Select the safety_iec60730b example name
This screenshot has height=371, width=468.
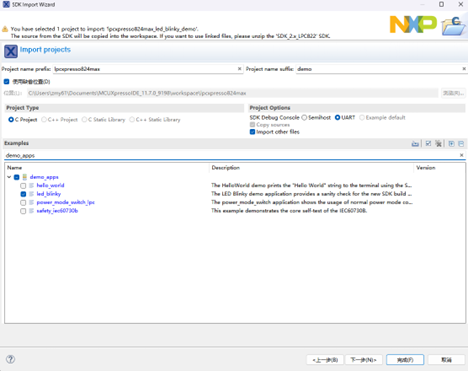(57, 211)
